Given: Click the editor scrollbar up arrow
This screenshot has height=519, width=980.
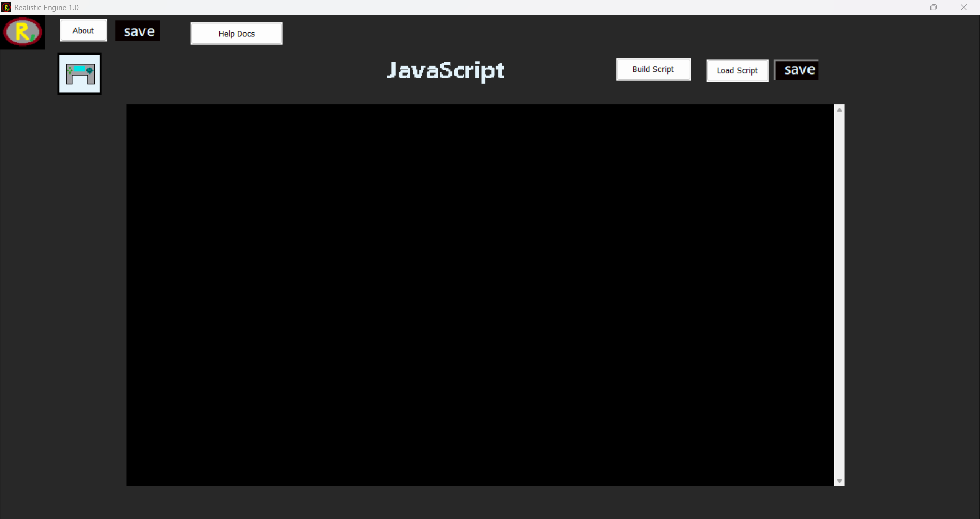Looking at the screenshot, I should coord(839,110).
